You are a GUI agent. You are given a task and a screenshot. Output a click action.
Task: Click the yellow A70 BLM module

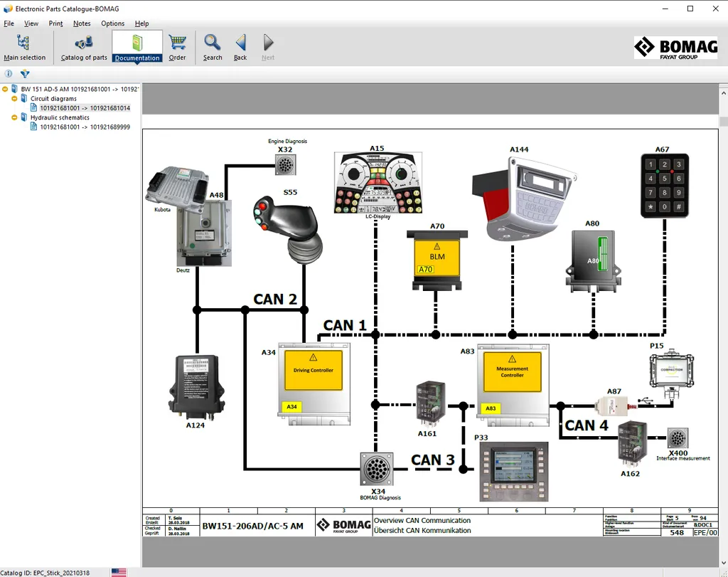click(x=437, y=260)
